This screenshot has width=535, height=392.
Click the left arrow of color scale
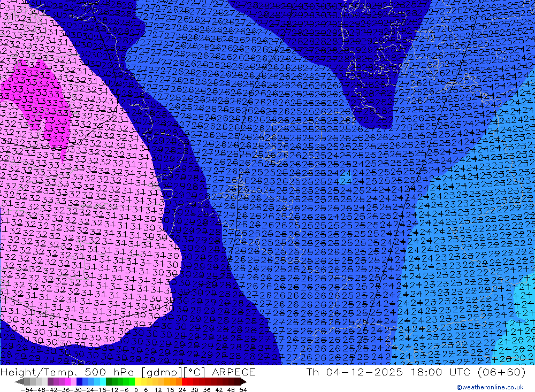[19, 382]
